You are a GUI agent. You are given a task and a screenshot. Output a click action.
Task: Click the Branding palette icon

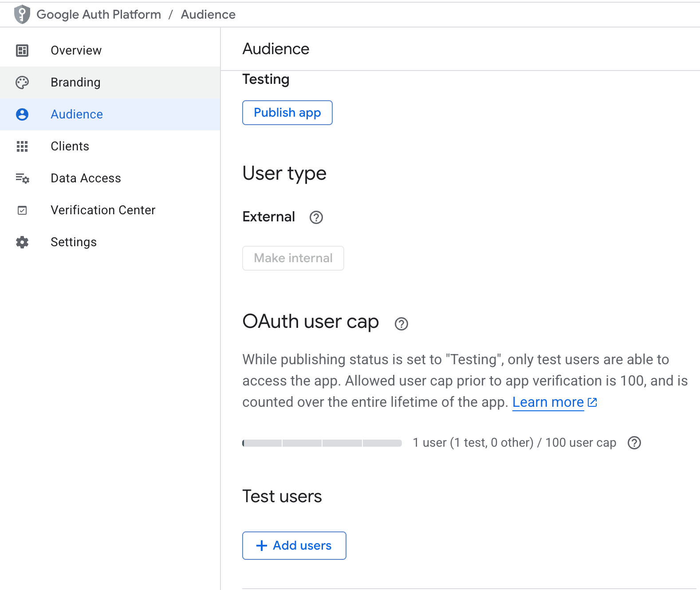(x=22, y=83)
